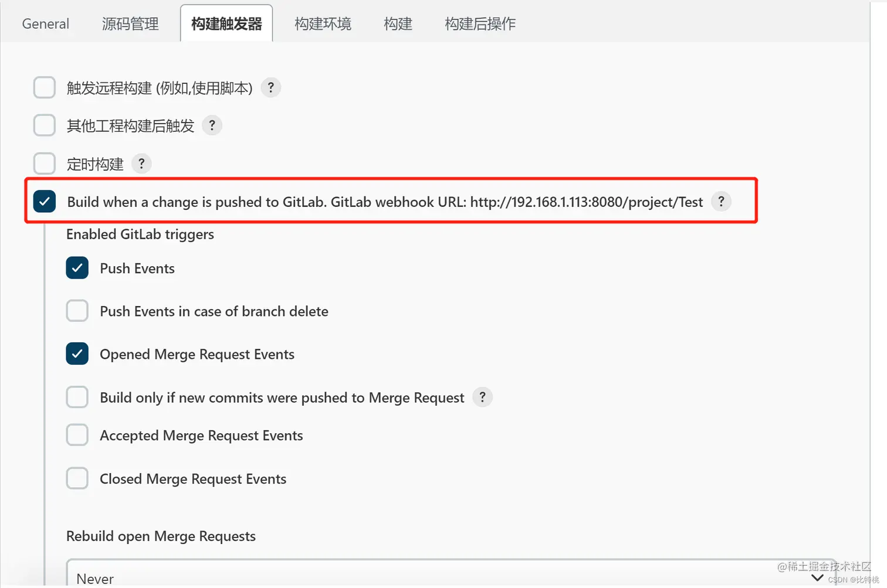Open help for GitLab webhook build trigger
The width and height of the screenshot is (887, 588).
pyautogui.click(x=721, y=202)
